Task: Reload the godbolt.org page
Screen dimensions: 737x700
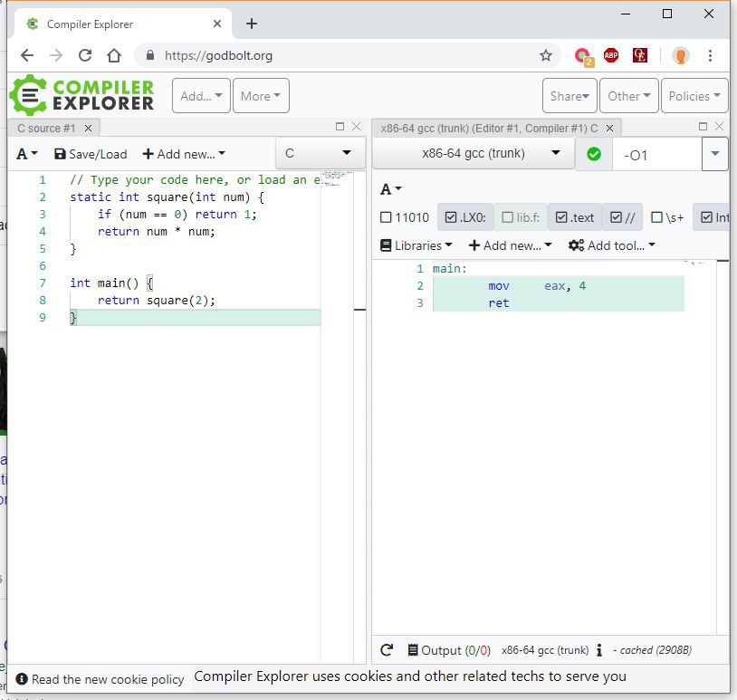Action: [85, 55]
